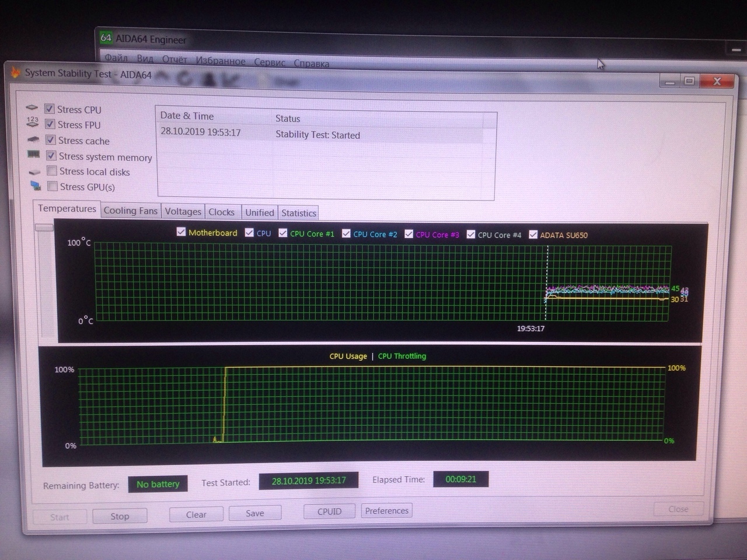Open the Clocks tab
The width and height of the screenshot is (747, 560).
[x=222, y=212]
